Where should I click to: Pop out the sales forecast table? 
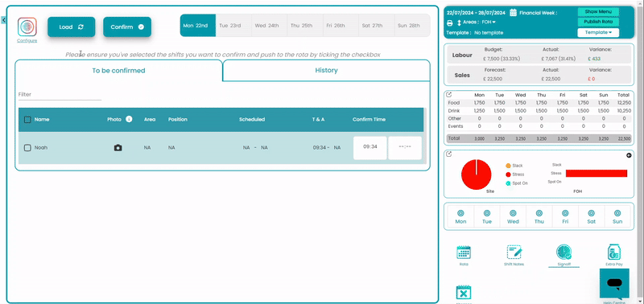pyautogui.click(x=449, y=94)
